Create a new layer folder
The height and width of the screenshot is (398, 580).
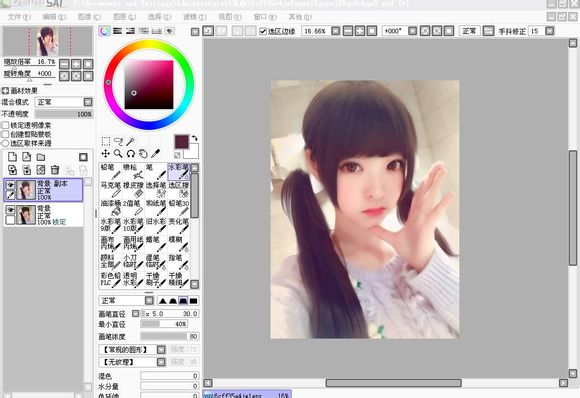coord(41,157)
